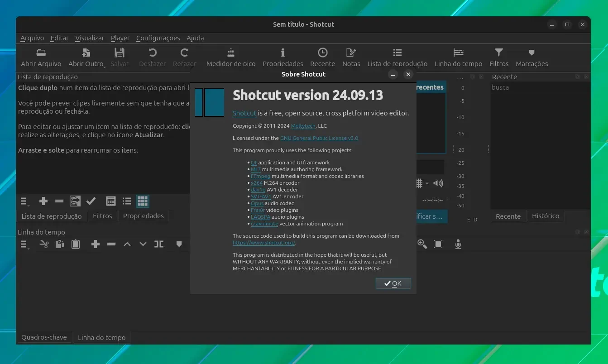Click the playlist Atualizar checkmark icon
Screen dimensions: 608x364
(x=91, y=201)
